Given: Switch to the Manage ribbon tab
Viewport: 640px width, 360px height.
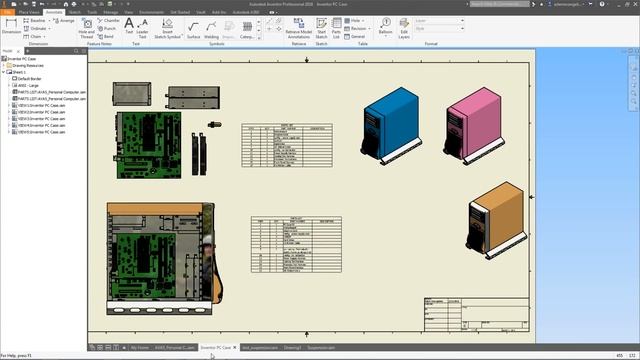Looking at the screenshot, I should pos(111,12).
